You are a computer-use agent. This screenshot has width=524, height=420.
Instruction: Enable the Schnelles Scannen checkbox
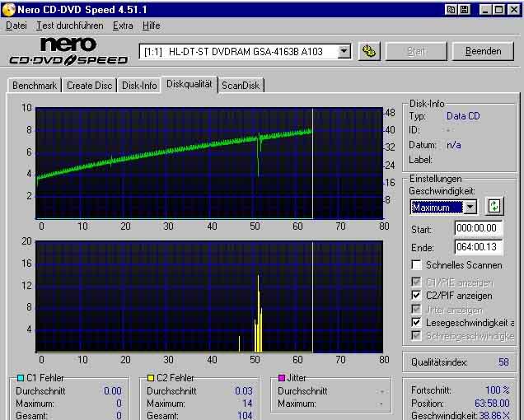(417, 265)
